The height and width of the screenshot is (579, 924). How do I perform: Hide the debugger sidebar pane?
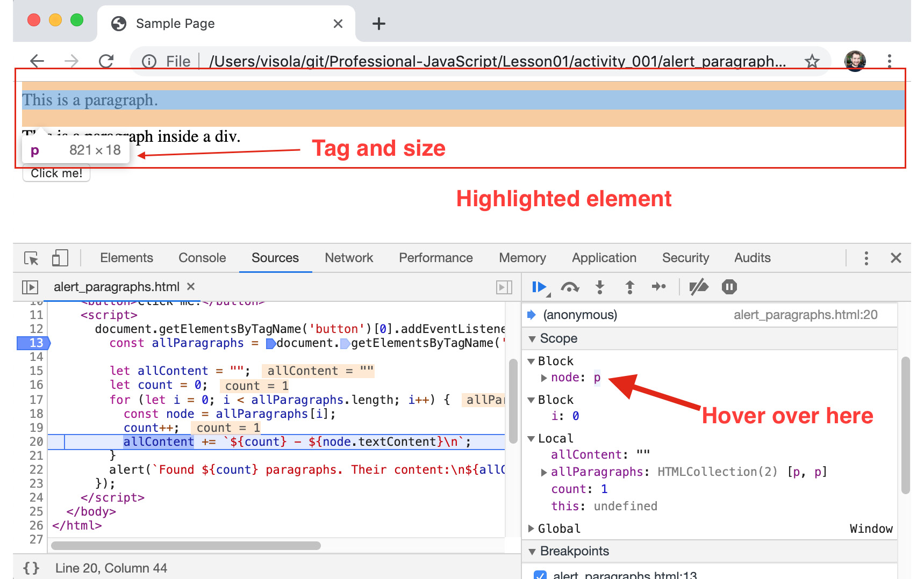tap(504, 287)
